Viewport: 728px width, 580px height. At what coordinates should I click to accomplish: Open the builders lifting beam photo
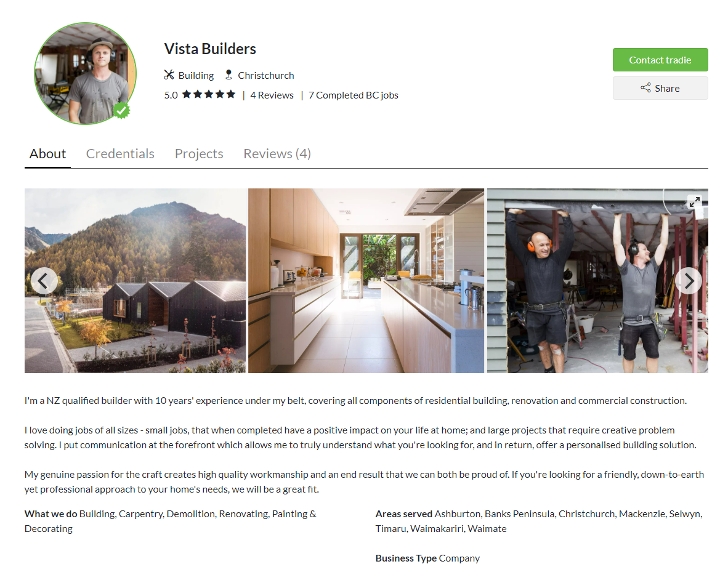coord(597,281)
